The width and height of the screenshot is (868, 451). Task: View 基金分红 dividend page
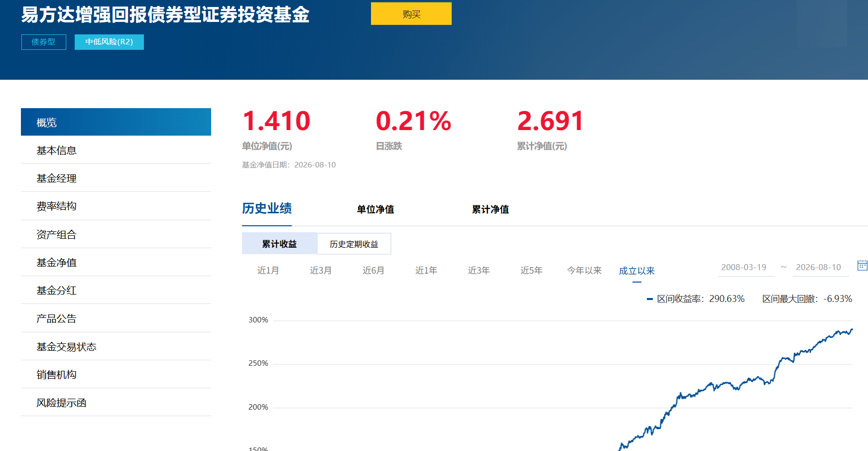coord(116,290)
